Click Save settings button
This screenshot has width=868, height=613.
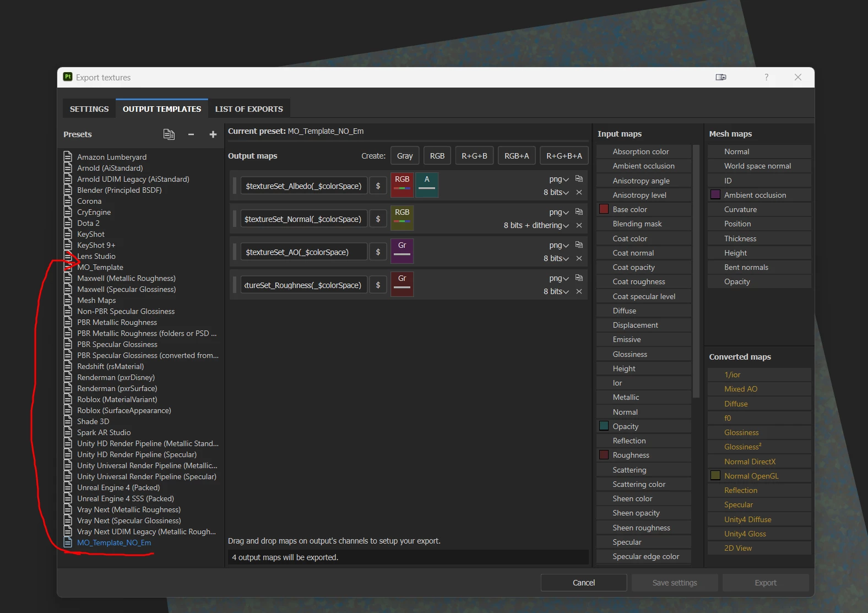675,583
